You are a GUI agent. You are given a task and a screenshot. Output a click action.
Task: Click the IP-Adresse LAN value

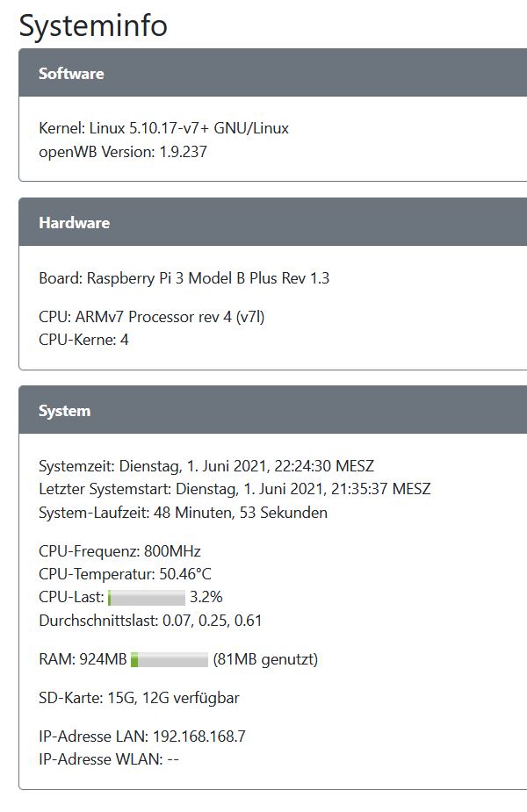pos(199,737)
